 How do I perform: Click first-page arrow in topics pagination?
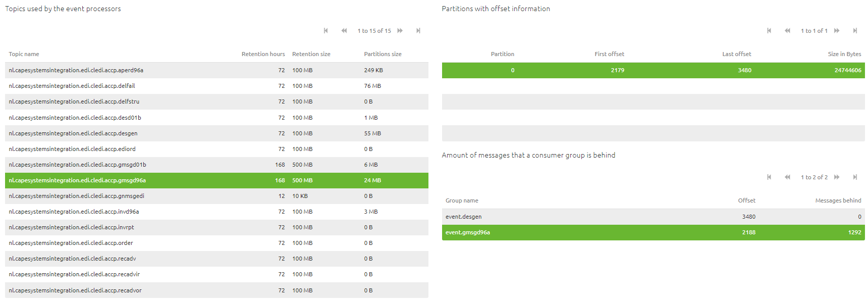[325, 30]
